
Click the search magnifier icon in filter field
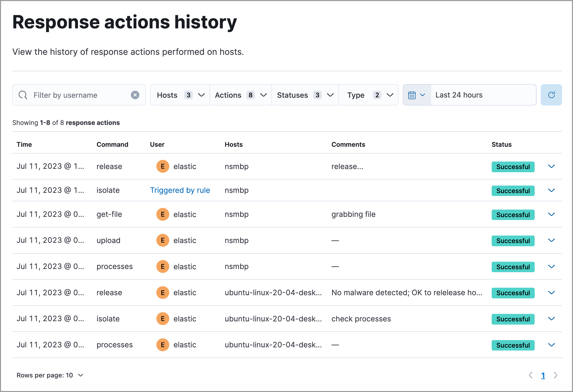pos(23,95)
